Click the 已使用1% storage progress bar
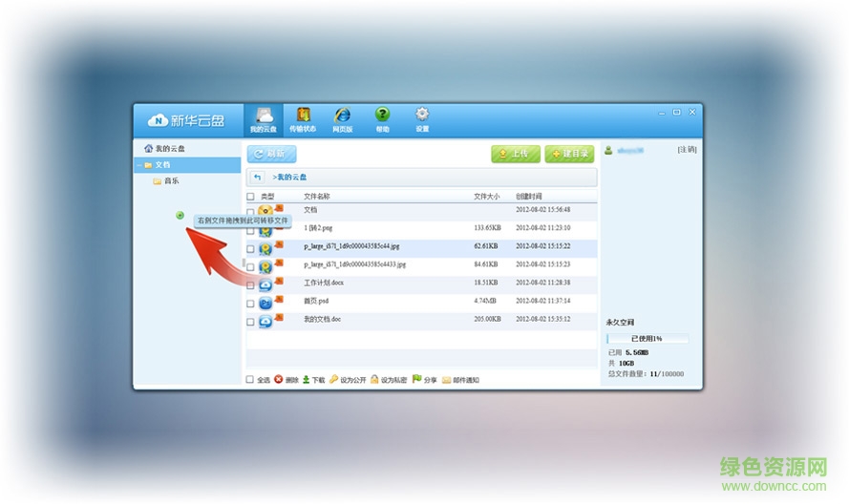This screenshot has height=504, width=849. pyautogui.click(x=647, y=338)
